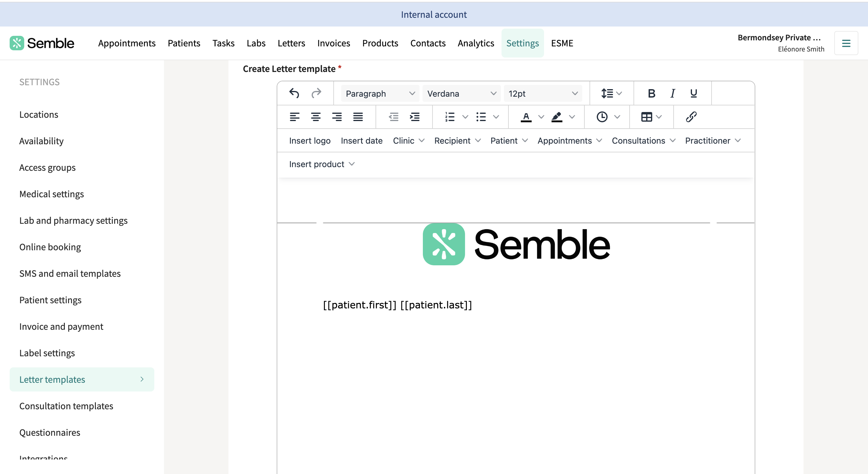Expand Letter templates chevron in sidebar

point(142,379)
